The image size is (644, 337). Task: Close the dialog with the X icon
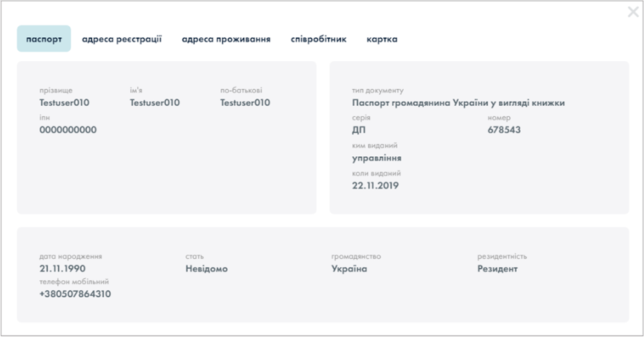click(x=633, y=12)
